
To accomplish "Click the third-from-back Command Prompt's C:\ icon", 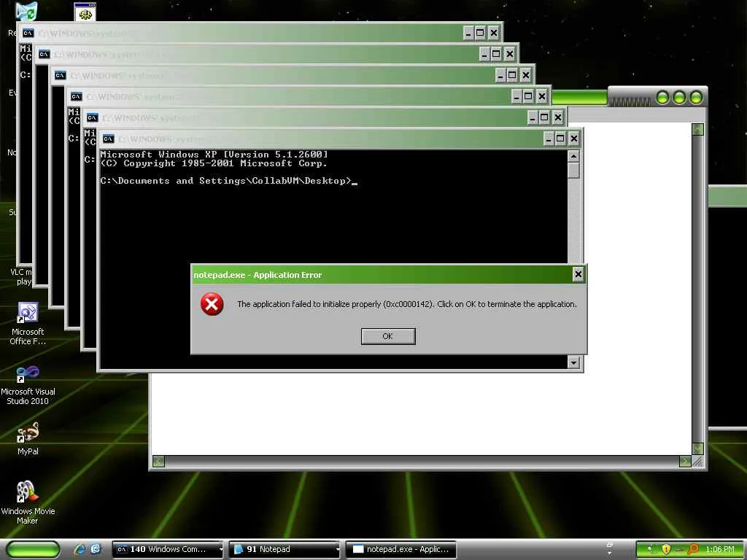I will [x=60, y=75].
